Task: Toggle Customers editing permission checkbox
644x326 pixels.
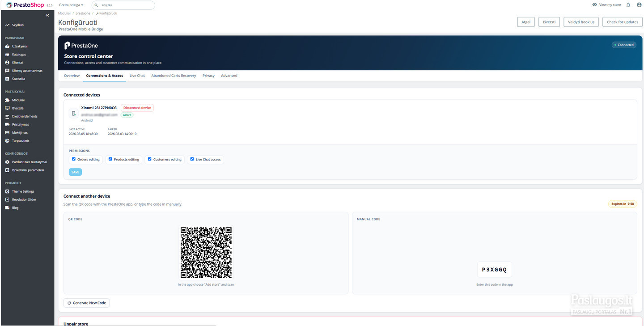Action: pos(149,159)
